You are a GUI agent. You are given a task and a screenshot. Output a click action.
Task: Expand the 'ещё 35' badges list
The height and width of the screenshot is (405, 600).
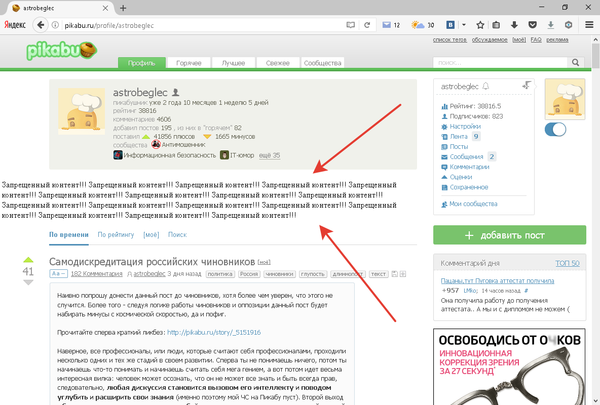tap(270, 155)
